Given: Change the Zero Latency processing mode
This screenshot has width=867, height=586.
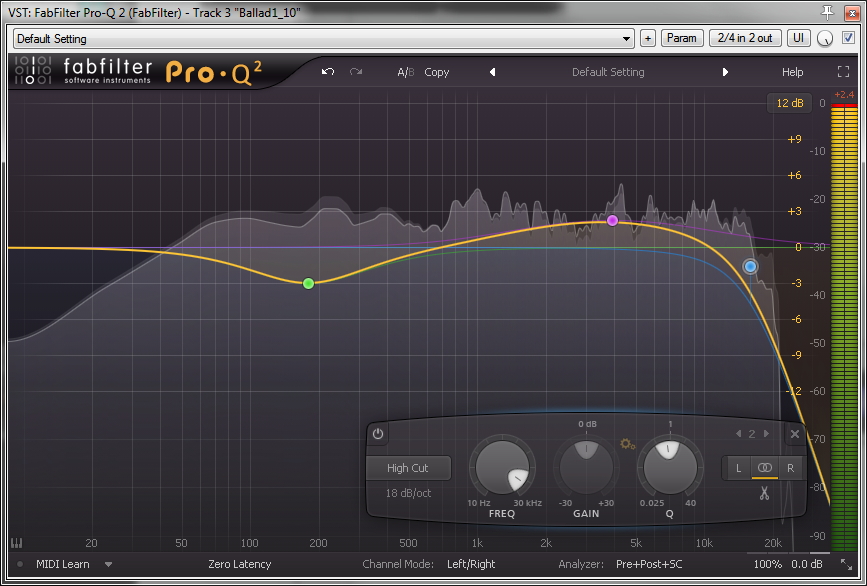Looking at the screenshot, I should click(x=239, y=564).
